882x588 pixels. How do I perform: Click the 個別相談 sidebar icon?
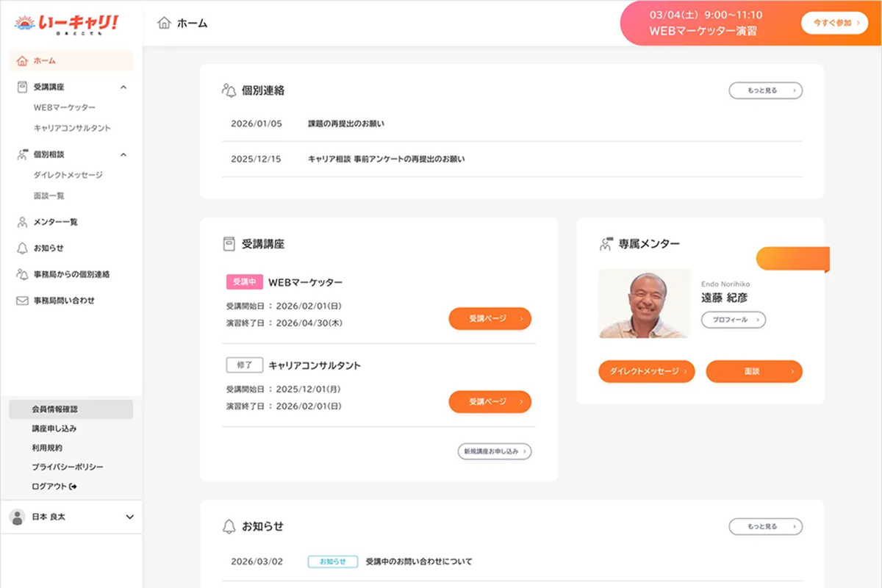[x=22, y=154]
